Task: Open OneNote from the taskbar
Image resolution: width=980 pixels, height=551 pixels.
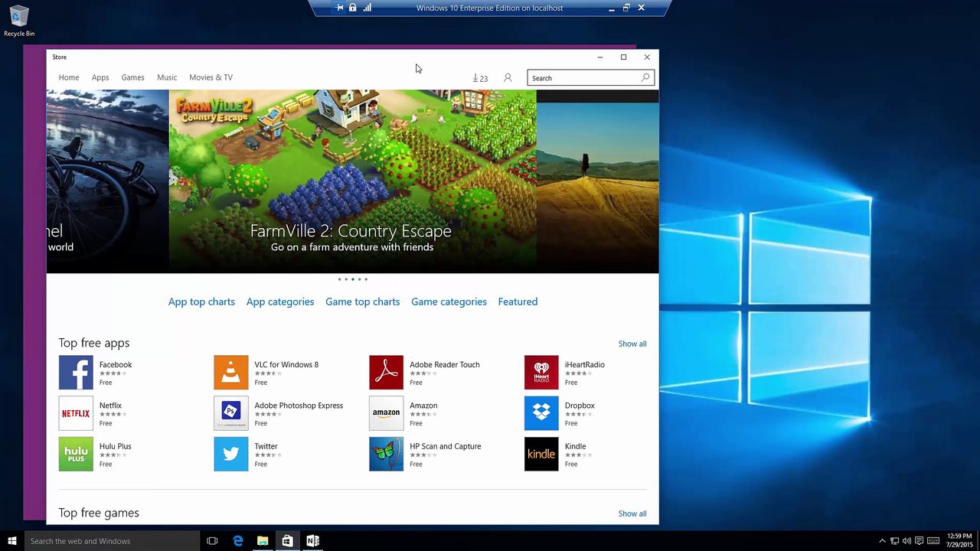Action: [x=312, y=541]
